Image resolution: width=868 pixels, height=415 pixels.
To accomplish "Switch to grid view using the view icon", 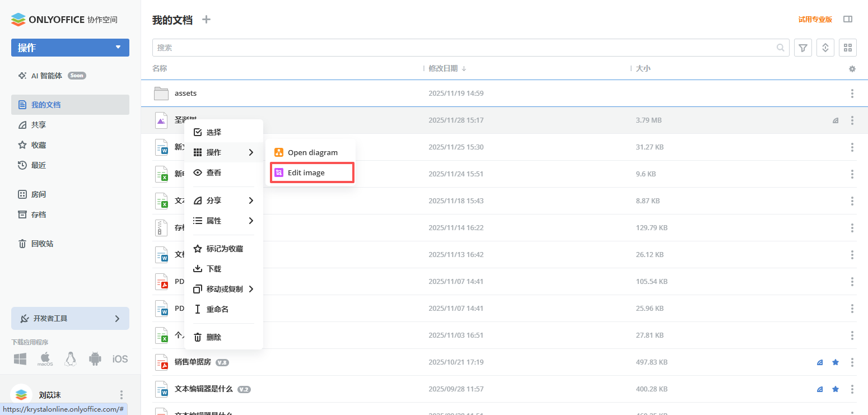I will pyautogui.click(x=847, y=48).
